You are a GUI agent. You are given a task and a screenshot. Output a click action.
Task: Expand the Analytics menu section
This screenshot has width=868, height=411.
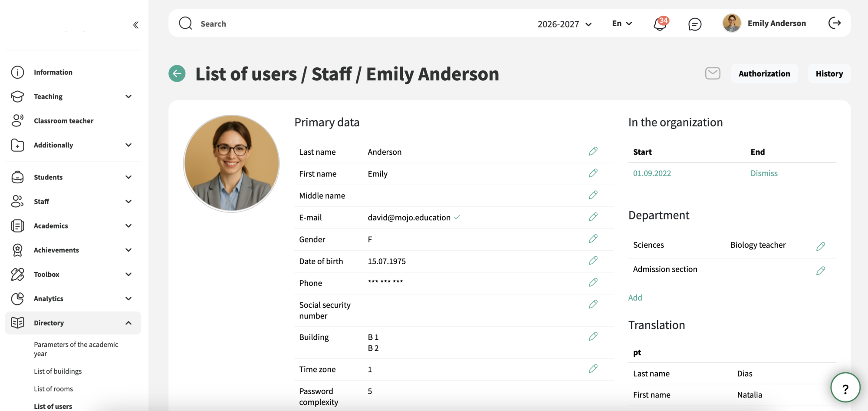click(x=73, y=298)
